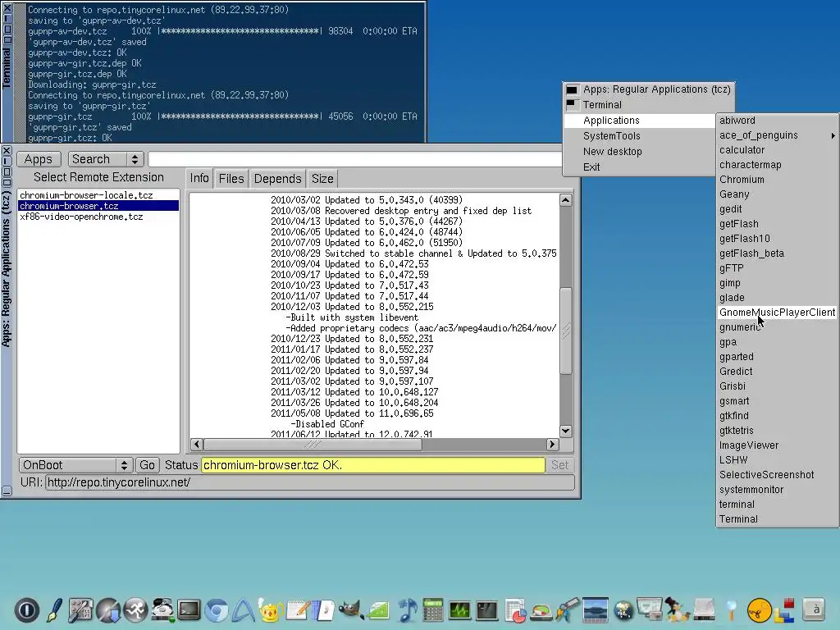Open the Depends tab
The height and width of the screenshot is (630, 840).
[277, 178]
